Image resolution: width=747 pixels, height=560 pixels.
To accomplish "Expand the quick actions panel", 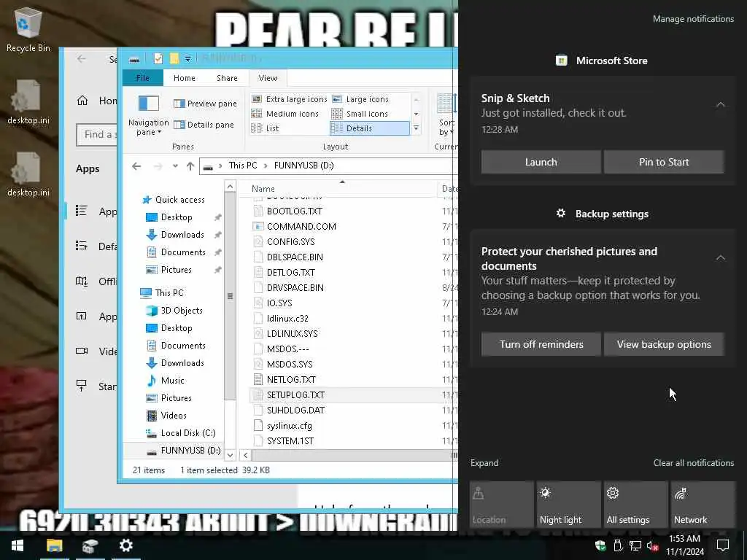I will click(x=484, y=463).
